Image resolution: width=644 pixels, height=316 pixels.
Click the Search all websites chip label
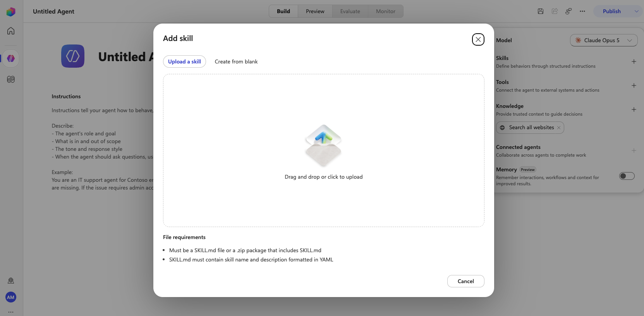click(531, 128)
